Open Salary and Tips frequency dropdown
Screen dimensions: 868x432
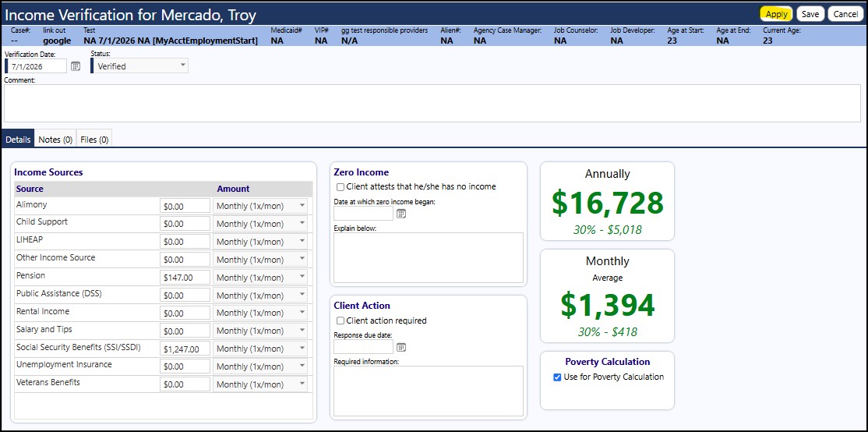pyautogui.click(x=260, y=331)
